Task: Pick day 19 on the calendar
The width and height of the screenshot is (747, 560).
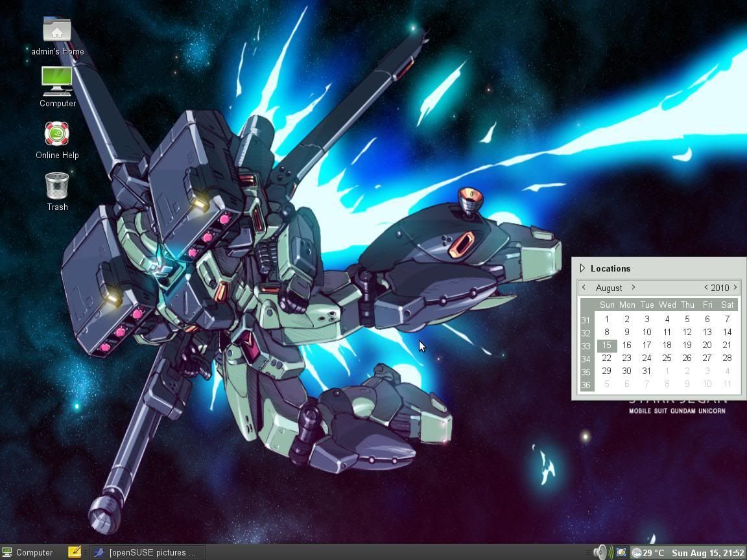Action: coord(687,345)
